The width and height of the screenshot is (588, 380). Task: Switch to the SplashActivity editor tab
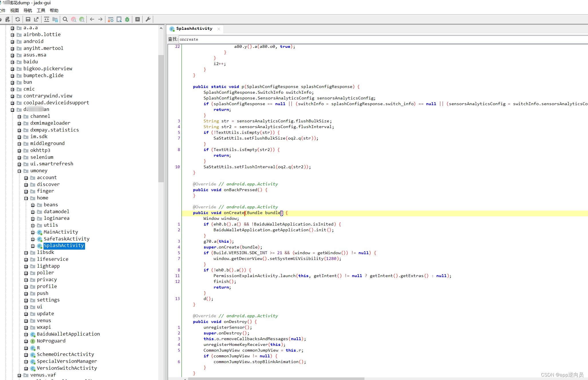click(x=194, y=29)
